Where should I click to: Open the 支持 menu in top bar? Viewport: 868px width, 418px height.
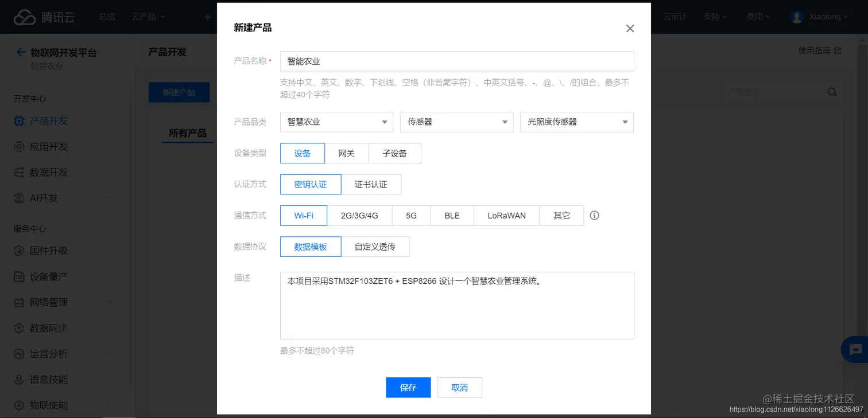click(715, 17)
